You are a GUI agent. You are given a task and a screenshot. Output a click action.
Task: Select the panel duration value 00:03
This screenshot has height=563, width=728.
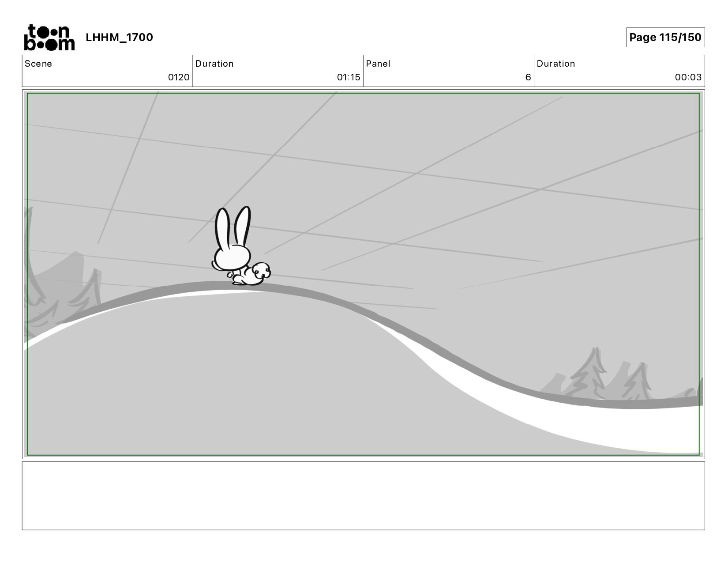tap(688, 77)
